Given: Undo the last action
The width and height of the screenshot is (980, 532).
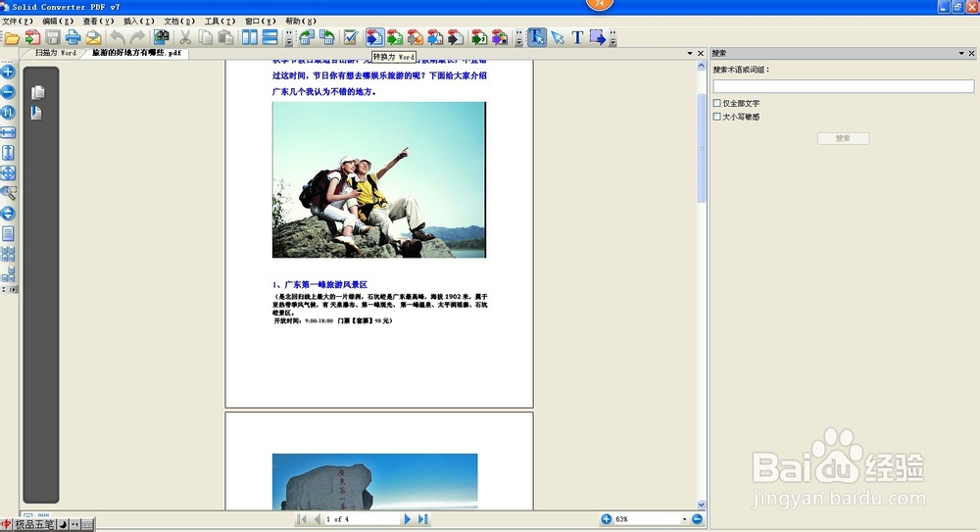Looking at the screenshot, I should (x=117, y=38).
